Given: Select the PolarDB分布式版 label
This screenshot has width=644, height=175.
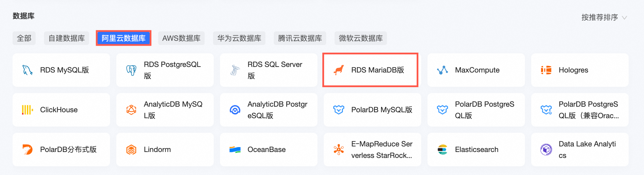Looking at the screenshot, I should click(x=68, y=150).
